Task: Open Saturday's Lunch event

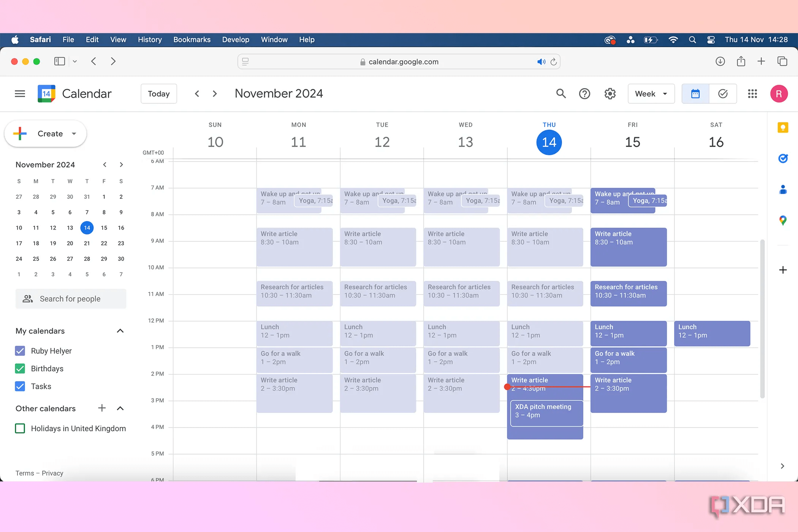Action: coord(712,333)
